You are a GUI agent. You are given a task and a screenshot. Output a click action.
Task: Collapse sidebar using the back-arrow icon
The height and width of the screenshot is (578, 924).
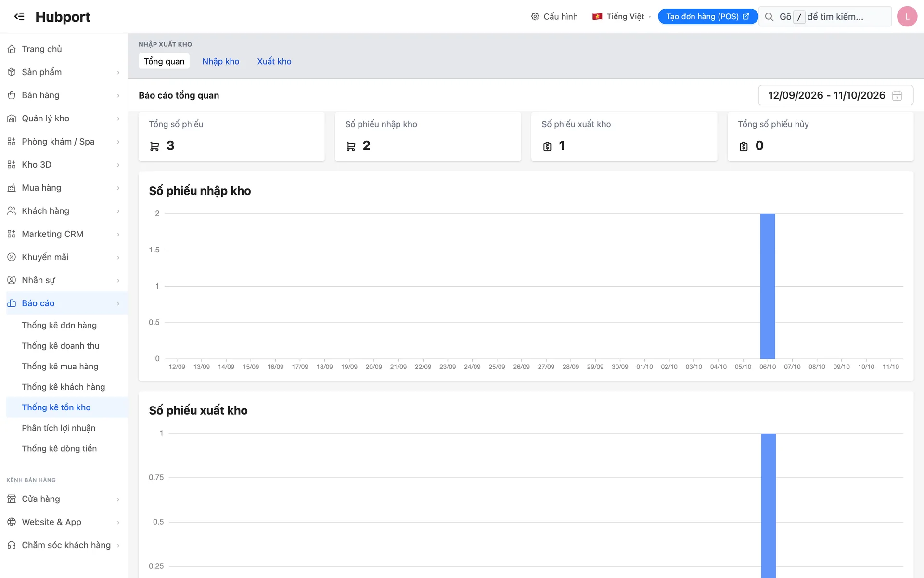pyautogui.click(x=19, y=16)
